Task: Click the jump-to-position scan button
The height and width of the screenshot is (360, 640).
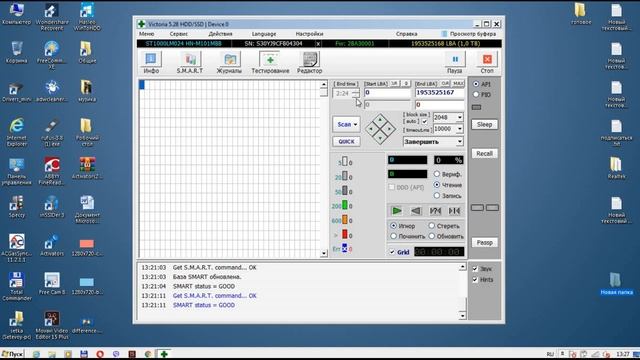Action: 454,211
